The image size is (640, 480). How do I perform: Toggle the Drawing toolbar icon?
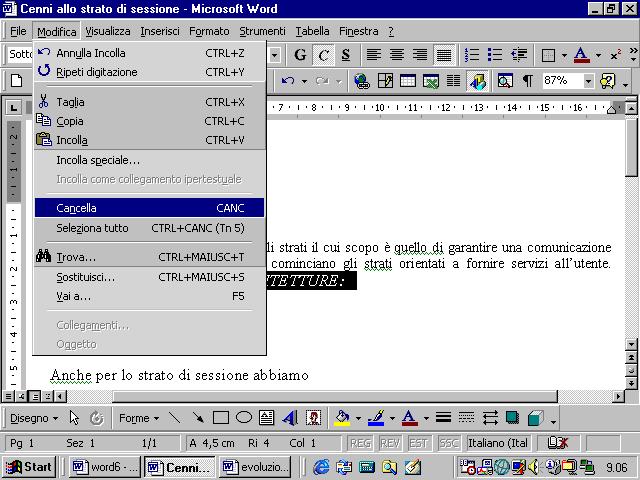tap(477, 81)
